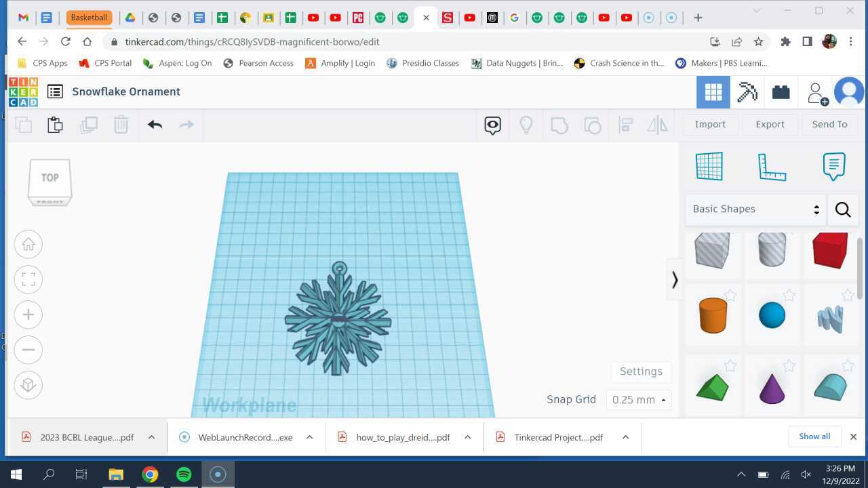Switch to Brick view

[781, 91]
